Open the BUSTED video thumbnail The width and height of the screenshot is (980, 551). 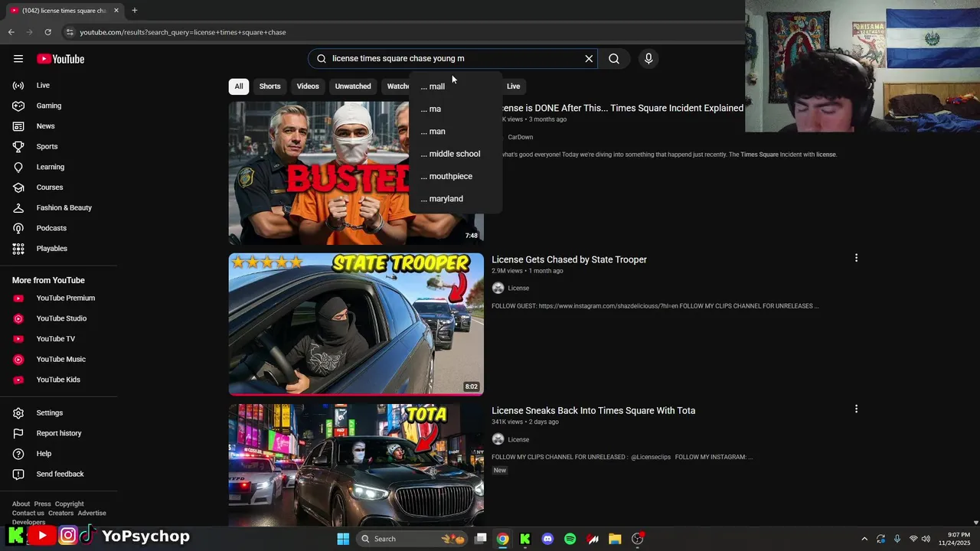point(356,173)
